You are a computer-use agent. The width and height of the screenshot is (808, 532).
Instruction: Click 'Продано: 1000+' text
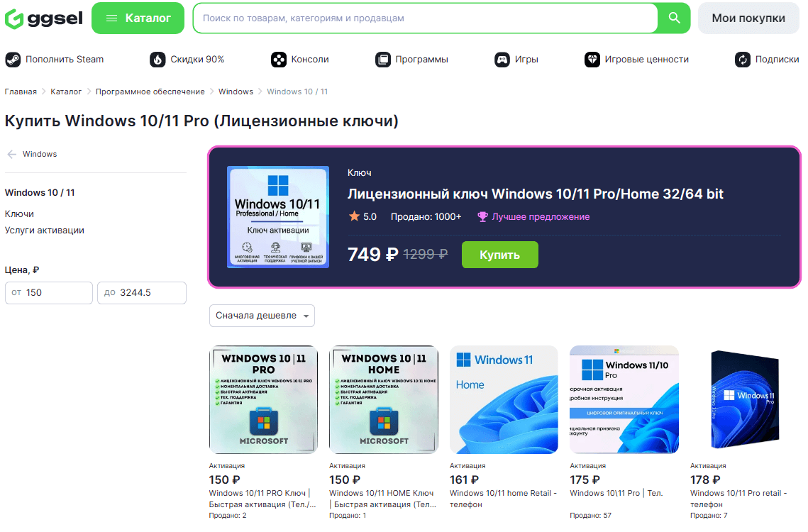426,217
